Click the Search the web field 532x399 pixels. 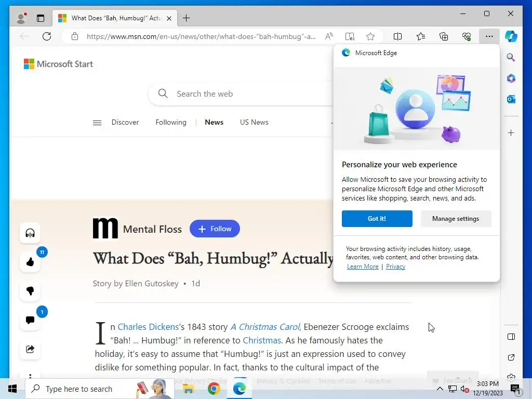[x=241, y=94]
